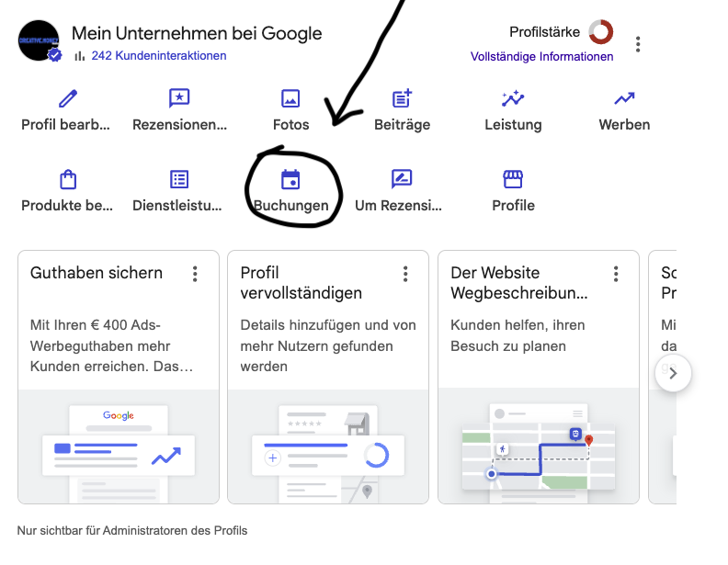Click the Profilstärke progress ring
728x565 pixels.
click(x=601, y=32)
